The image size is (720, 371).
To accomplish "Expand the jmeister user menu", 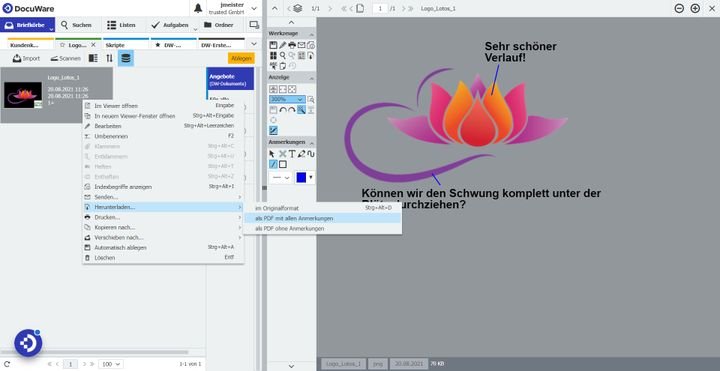I will (254, 8).
